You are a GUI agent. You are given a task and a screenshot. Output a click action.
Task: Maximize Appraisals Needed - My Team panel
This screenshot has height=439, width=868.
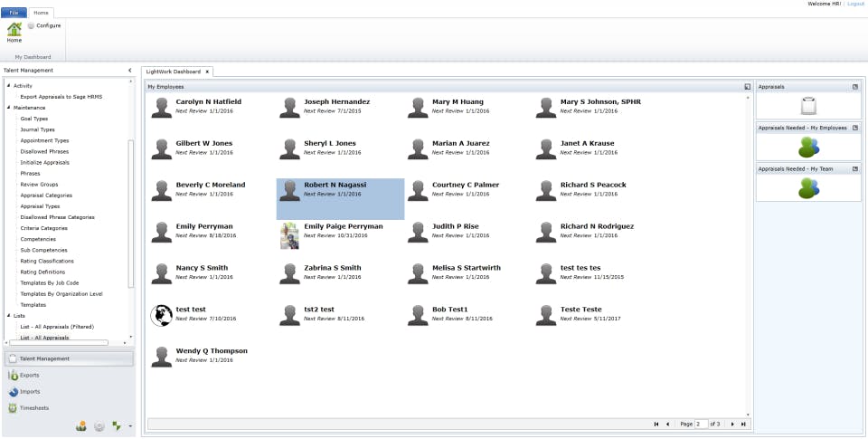[x=854, y=168]
